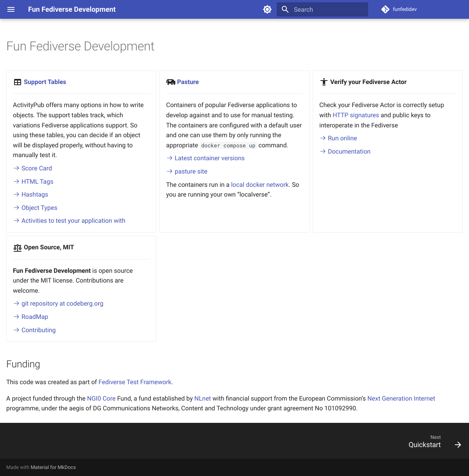Open the Contributing link
This screenshot has height=476, width=469.
(38, 330)
